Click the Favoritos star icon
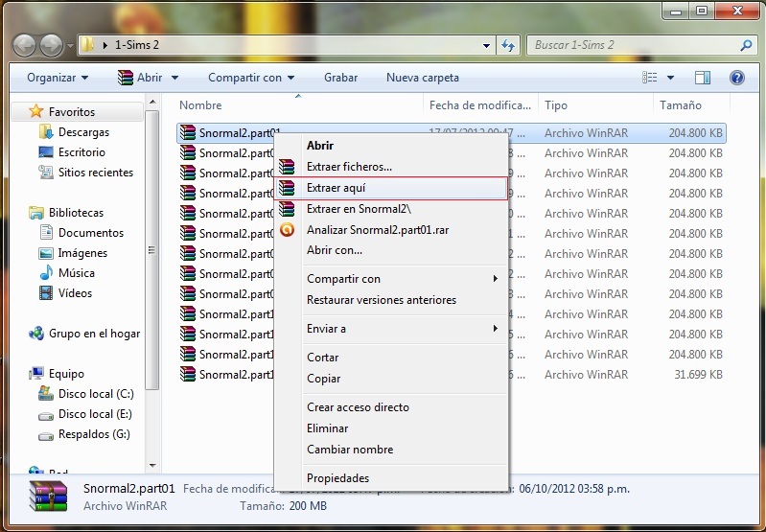Image resolution: width=766 pixels, height=532 pixels. click(x=35, y=111)
